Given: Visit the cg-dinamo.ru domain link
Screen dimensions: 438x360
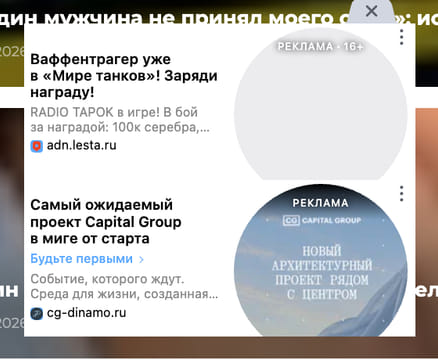Looking at the screenshot, I should (x=87, y=313).
